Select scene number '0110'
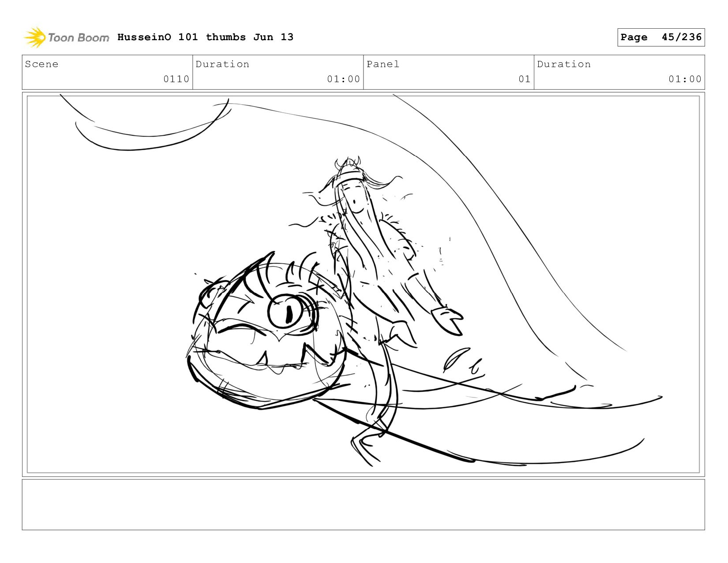The image size is (728, 563). click(176, 79)
